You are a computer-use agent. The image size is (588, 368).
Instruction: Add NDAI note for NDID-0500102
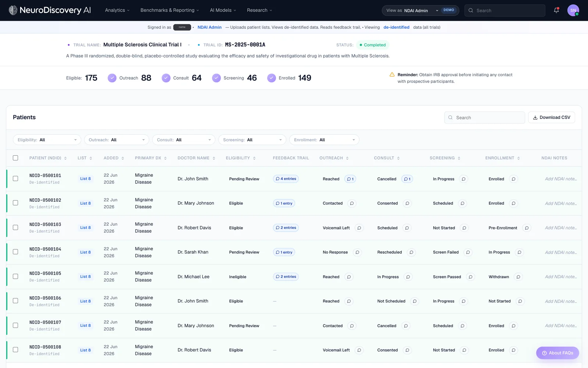pyautogui.click(x=560, y=204)
